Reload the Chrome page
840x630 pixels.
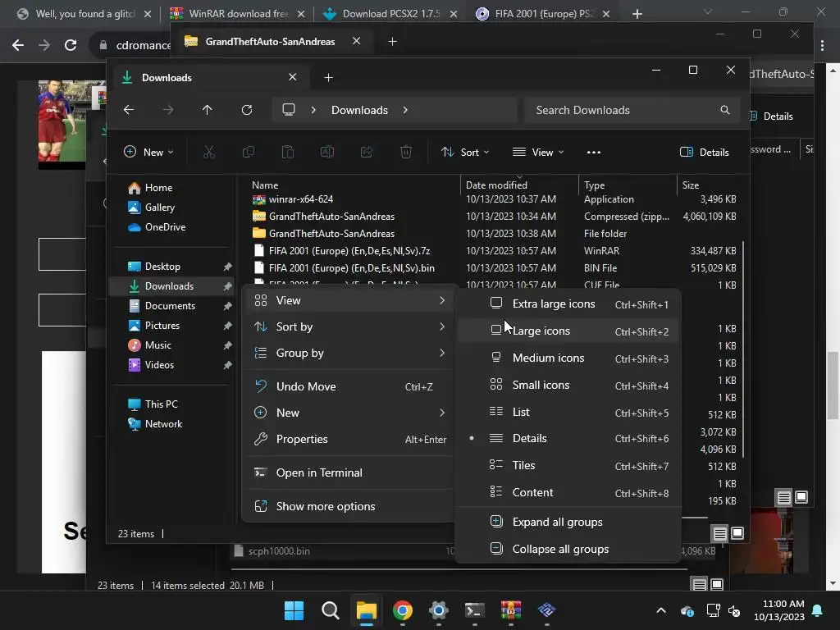[x=71, y=45]
